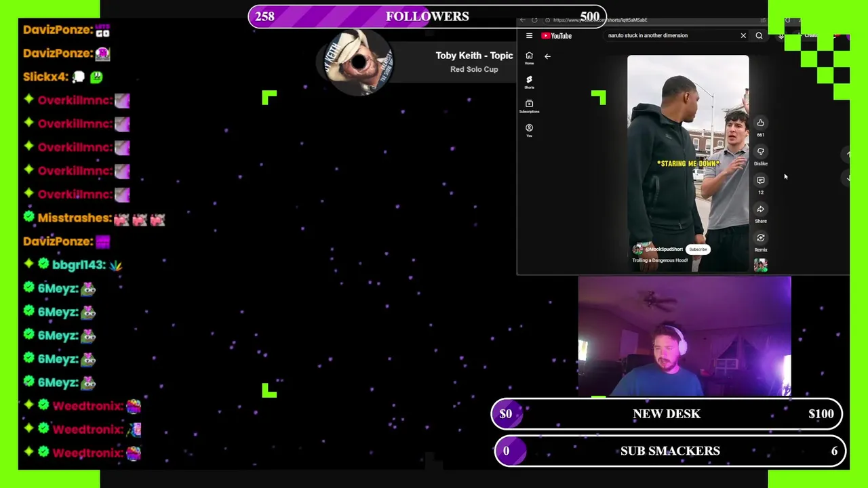Image resolution: width=868 pixels, height=488 pixels.
Task: Click the 'Red Solo Cup' song title
Action: click(x=474, y=69)
